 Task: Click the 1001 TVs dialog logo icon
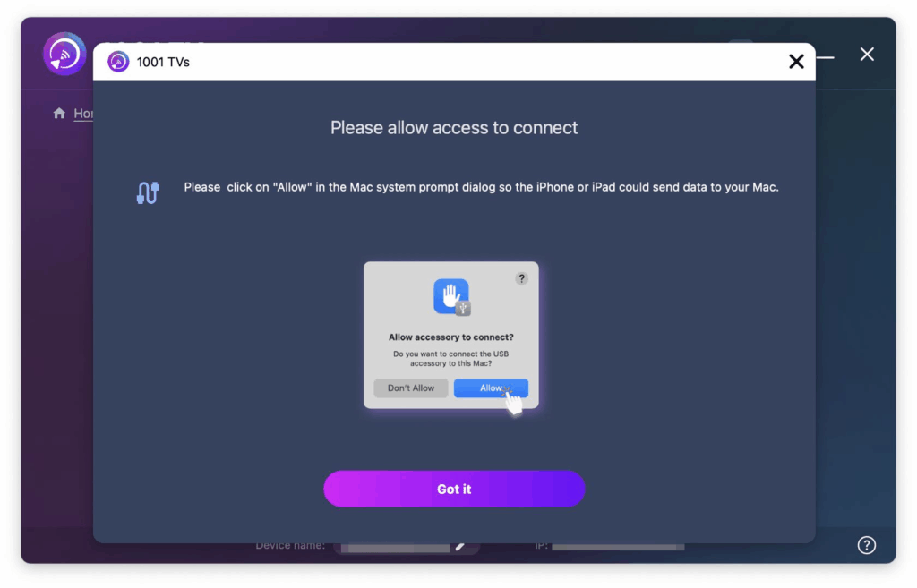[x=118, y=62]
